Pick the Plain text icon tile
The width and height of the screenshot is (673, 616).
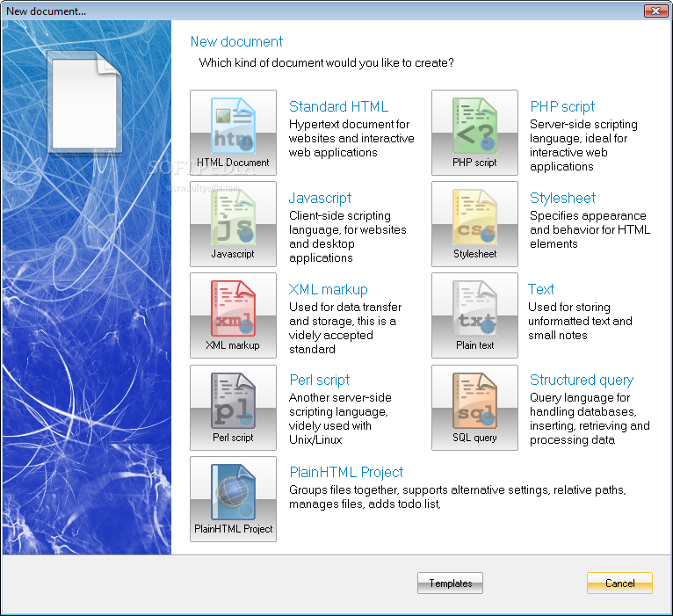tap(474, 315)
